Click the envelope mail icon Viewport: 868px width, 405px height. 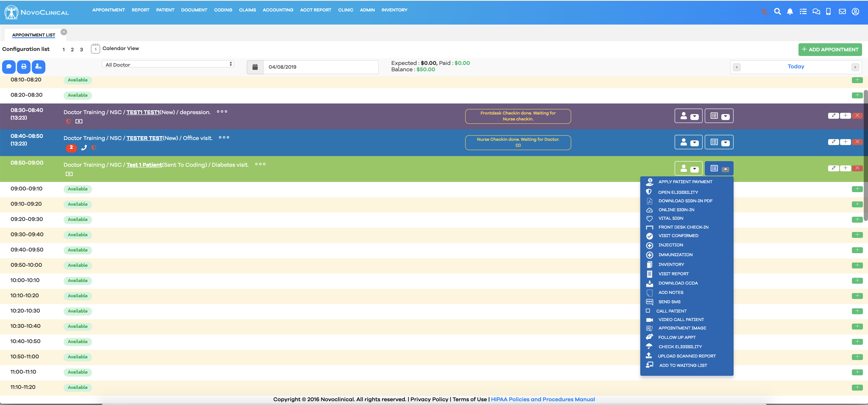842,11
